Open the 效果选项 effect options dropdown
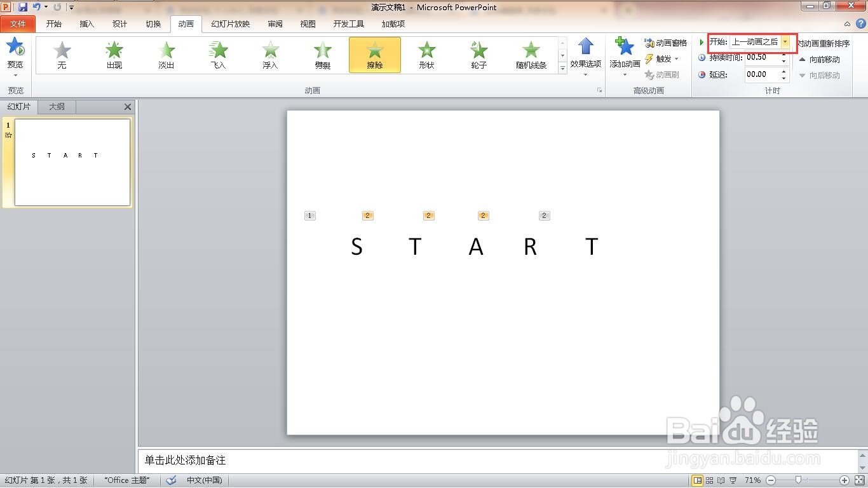This screenshot has height=488, width=868. (x=585, y=57)
